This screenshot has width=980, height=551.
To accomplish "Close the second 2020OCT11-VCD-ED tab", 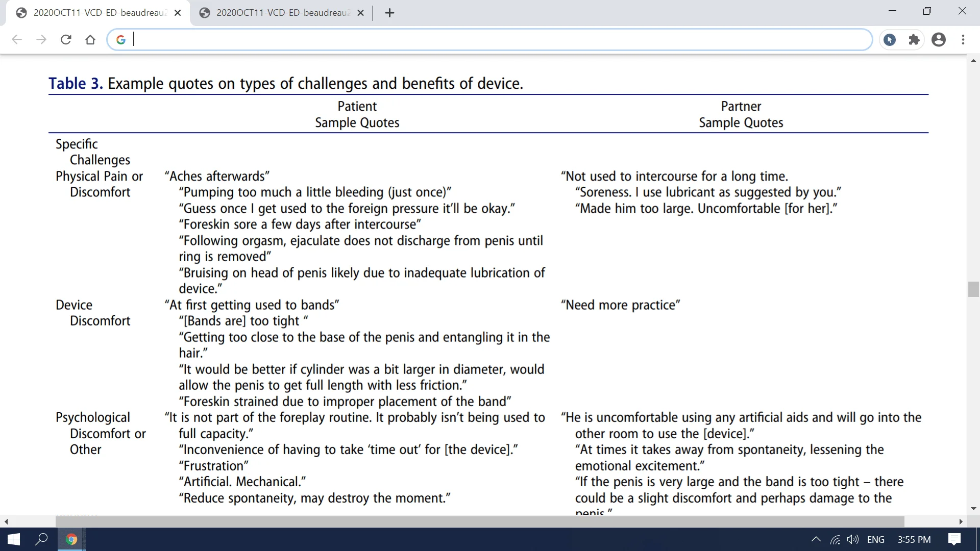I will coord(360,13).
